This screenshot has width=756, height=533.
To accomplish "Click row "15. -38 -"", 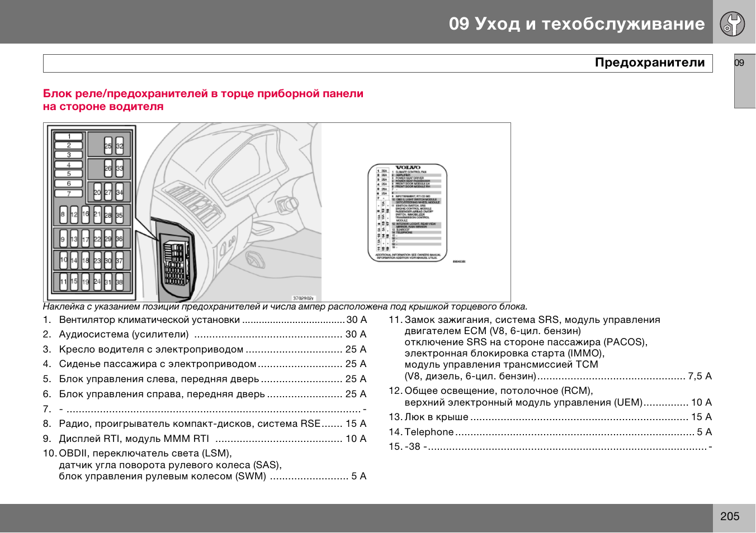I will point(550,447).
